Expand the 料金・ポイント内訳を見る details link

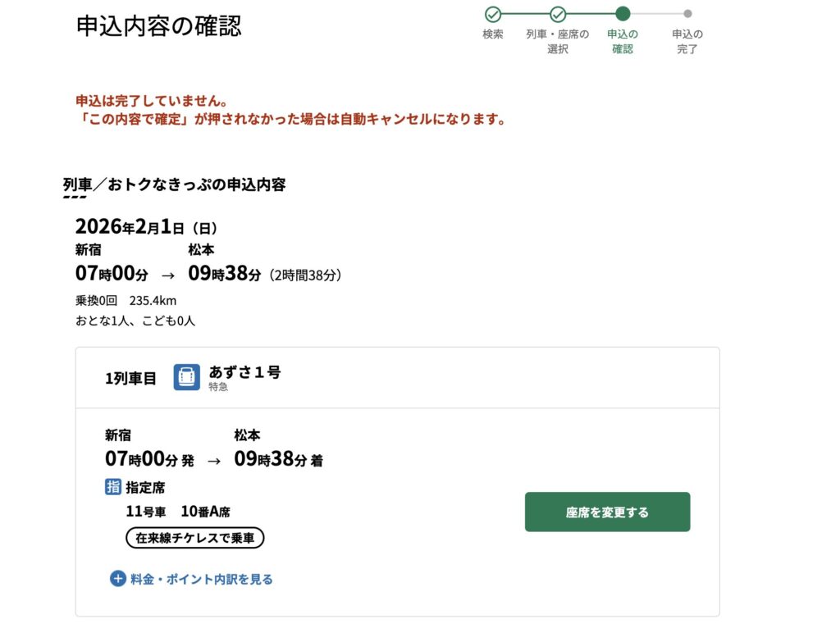[x=201, y=579]
